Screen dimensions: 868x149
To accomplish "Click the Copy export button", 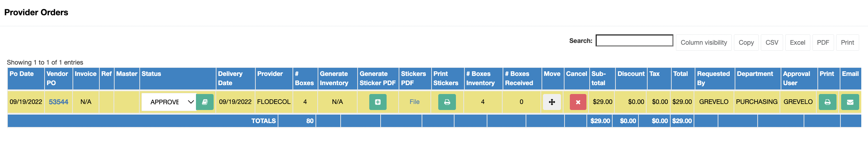I will [x=746, y=43].
